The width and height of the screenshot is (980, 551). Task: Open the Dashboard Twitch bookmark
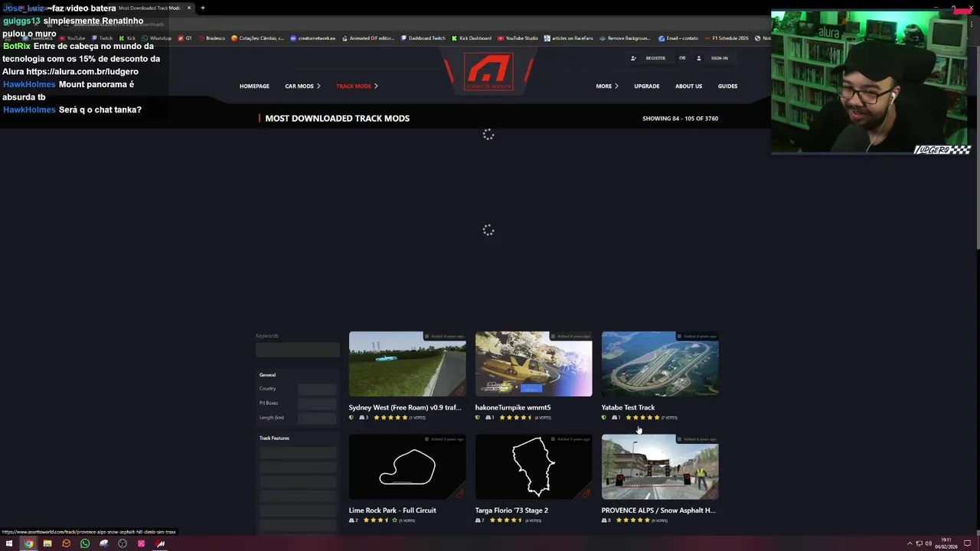tap(423, 38)
